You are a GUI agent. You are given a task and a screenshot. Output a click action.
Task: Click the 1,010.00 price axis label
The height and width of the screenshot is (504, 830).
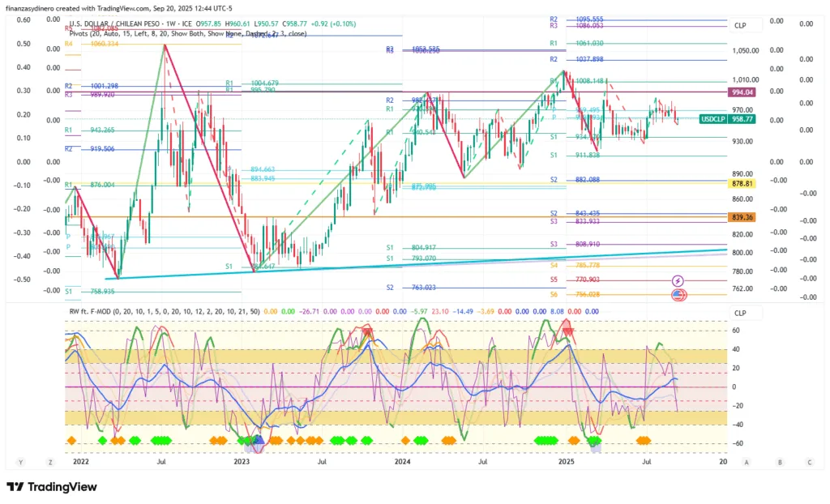[746, 80]
